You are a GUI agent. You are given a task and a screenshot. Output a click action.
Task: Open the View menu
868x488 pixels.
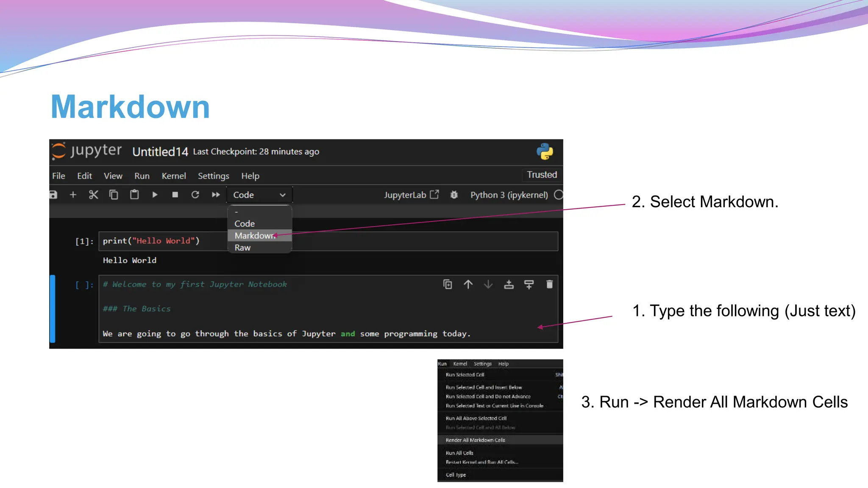[x=113, y=176]
